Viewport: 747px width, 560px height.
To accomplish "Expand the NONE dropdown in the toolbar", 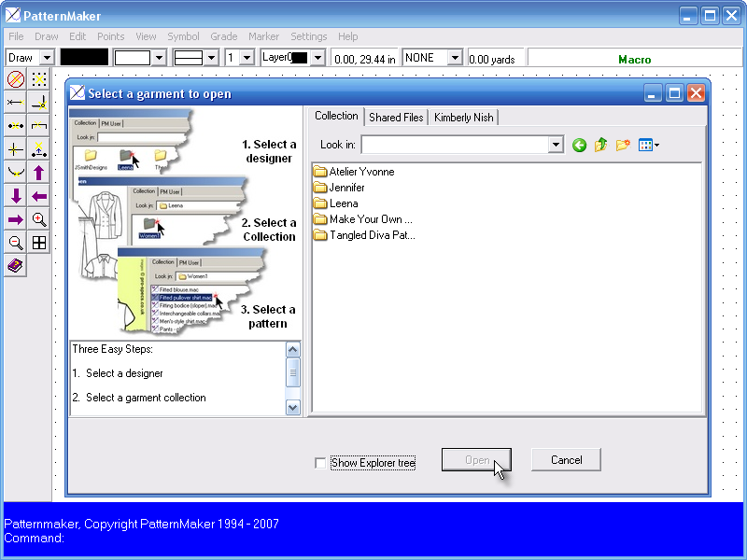I will (455, 56).
